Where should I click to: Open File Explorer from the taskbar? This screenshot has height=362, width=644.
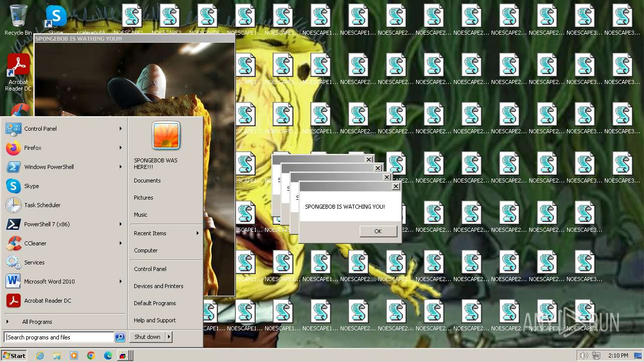57,355
